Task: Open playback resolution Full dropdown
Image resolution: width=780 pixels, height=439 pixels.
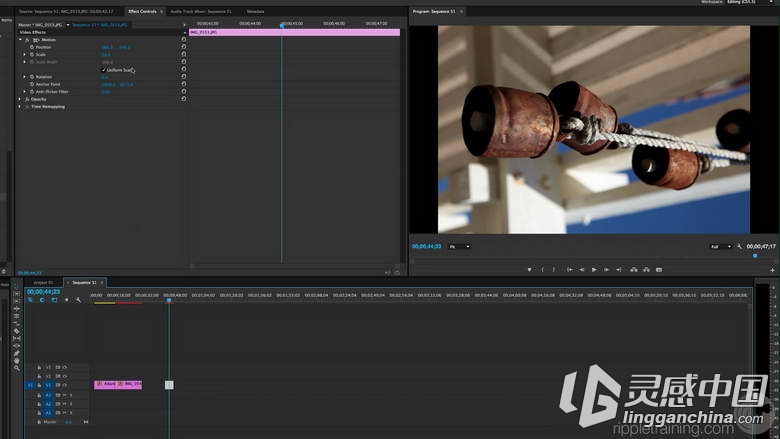Action: pos(720,247)
